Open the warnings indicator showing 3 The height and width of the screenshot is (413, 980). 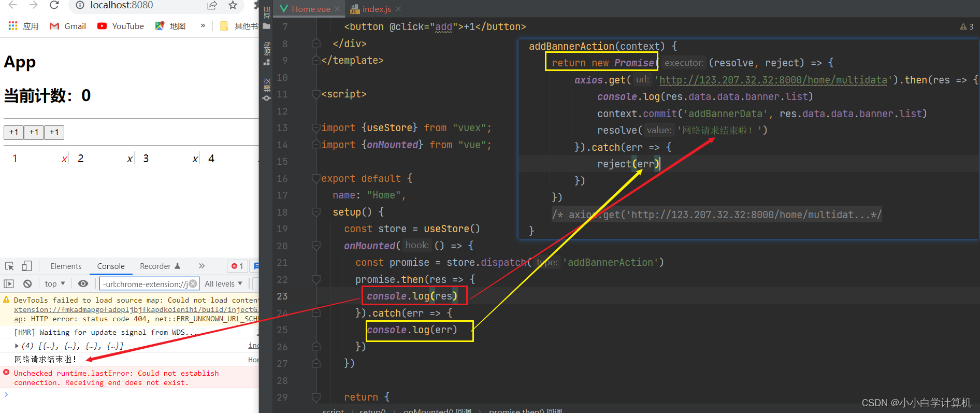click(967, 26)
